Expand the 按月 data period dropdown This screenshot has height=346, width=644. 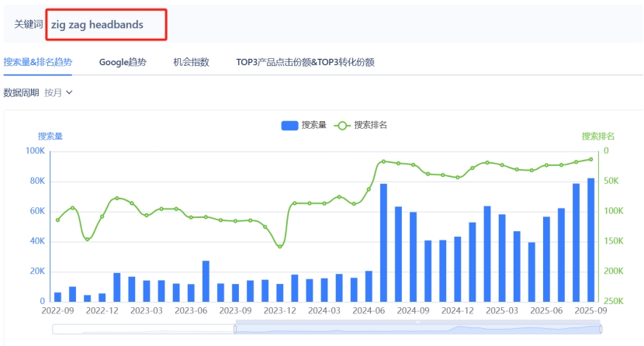(x=57, y=92)
